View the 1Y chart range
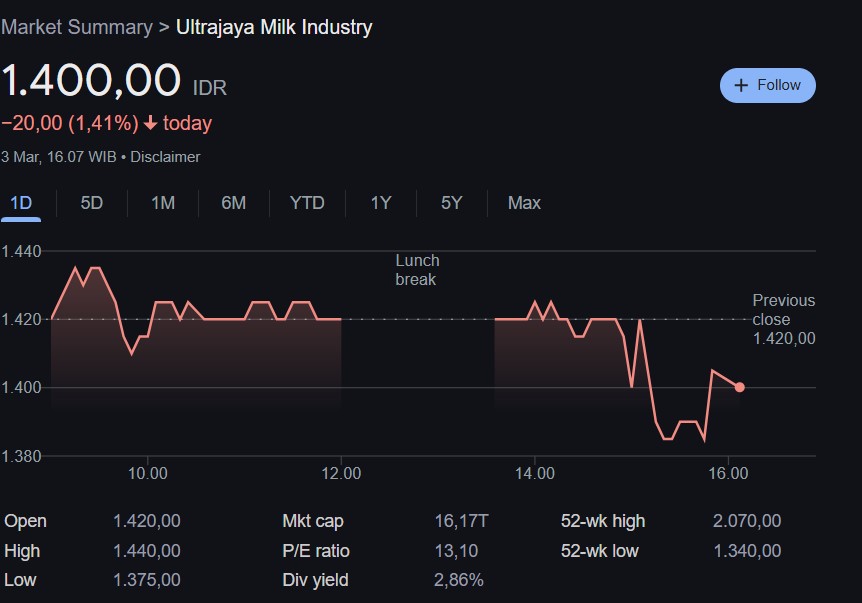 381,203
